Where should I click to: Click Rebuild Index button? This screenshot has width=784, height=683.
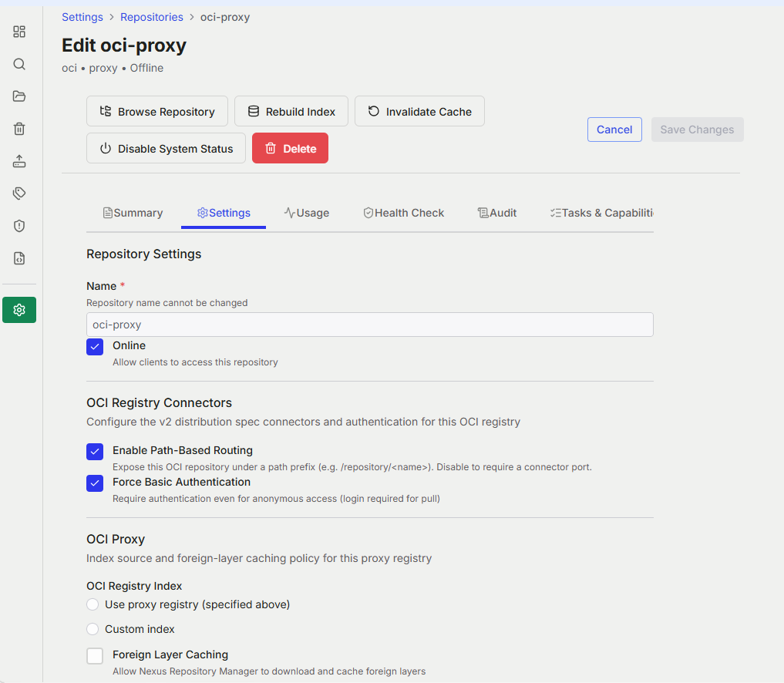[291, 111]
